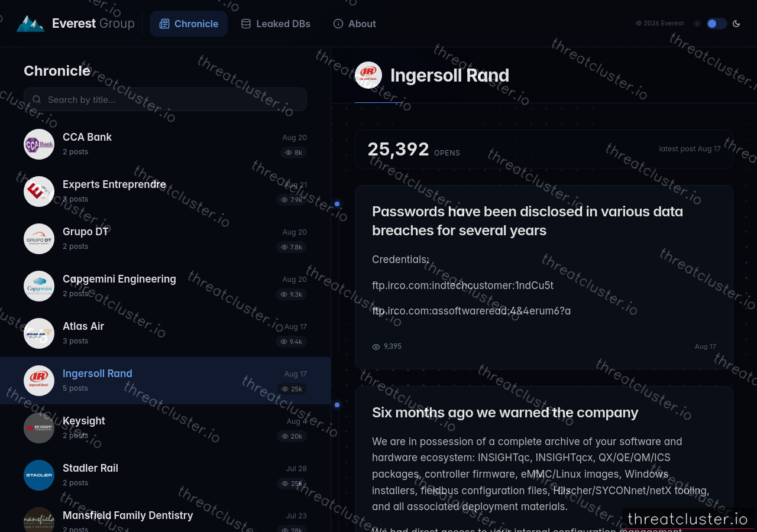The height and width of the screenshot is (532, 757).
Task: Click the Chronicle sidebar heading
Action: point(57,71)
